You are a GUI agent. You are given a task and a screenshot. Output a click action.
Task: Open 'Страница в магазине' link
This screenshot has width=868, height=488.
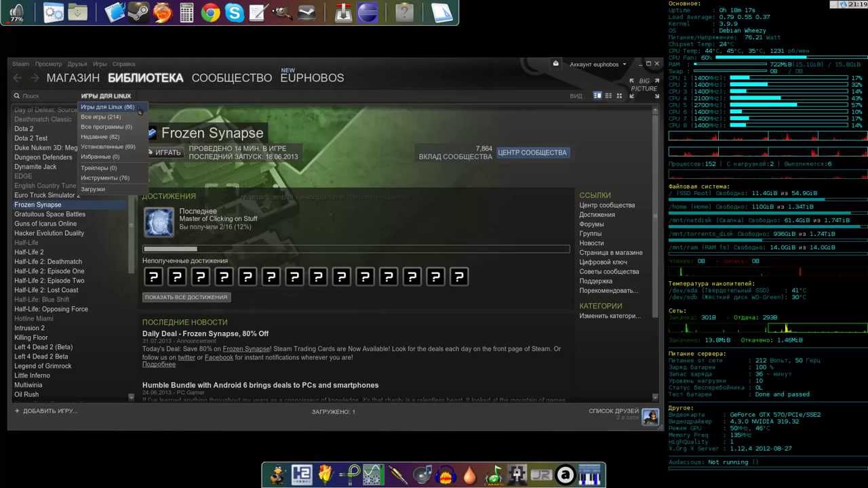tap(611, 253)
